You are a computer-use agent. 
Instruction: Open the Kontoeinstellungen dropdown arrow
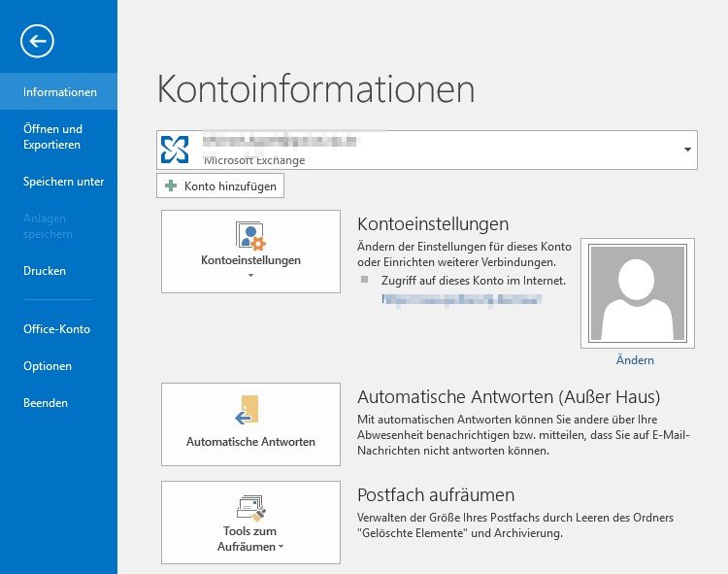point(250,276)
